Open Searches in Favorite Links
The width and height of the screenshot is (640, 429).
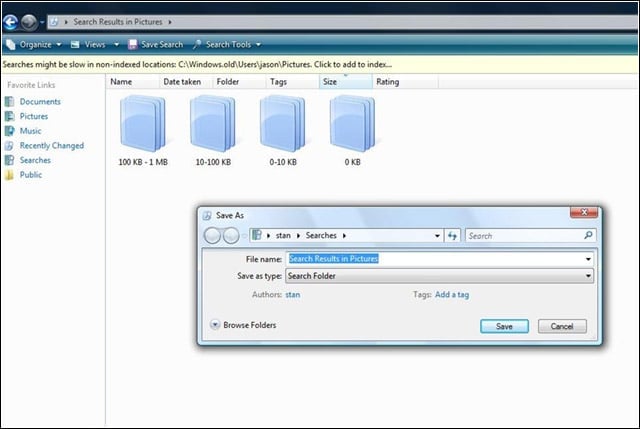click(35, 160)
